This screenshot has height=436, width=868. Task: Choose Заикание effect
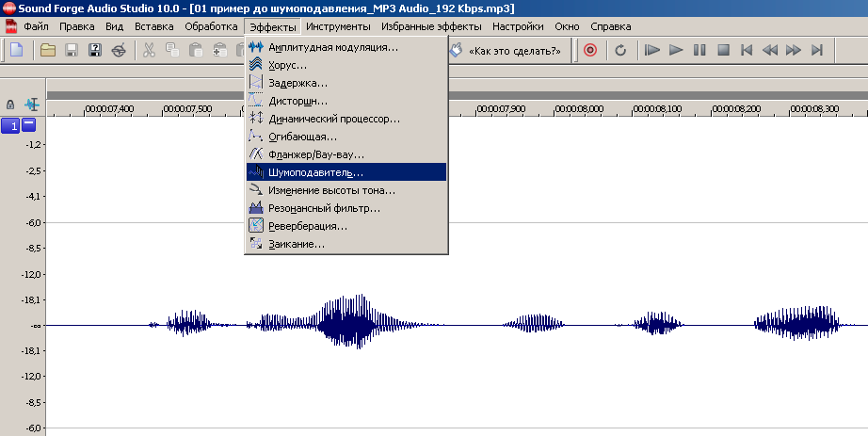click(x=346, y=244)
